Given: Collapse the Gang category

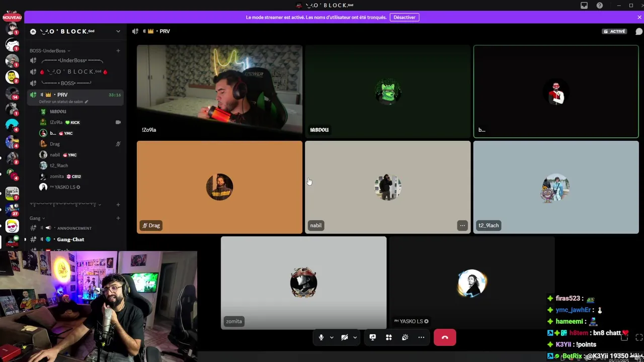Looking at the screenshot, I should pos(37,218).
